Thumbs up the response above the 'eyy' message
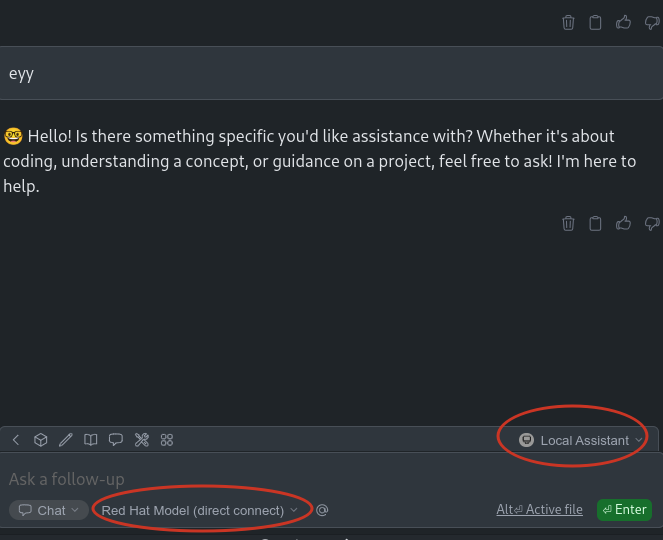Image resolution: width=663 pixels, height=540 pixels. tap(624, 22)
